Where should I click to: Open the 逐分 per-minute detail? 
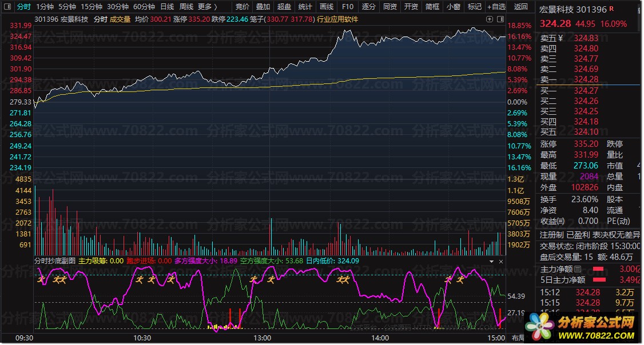pyautogui.click(x=368, y=6)
